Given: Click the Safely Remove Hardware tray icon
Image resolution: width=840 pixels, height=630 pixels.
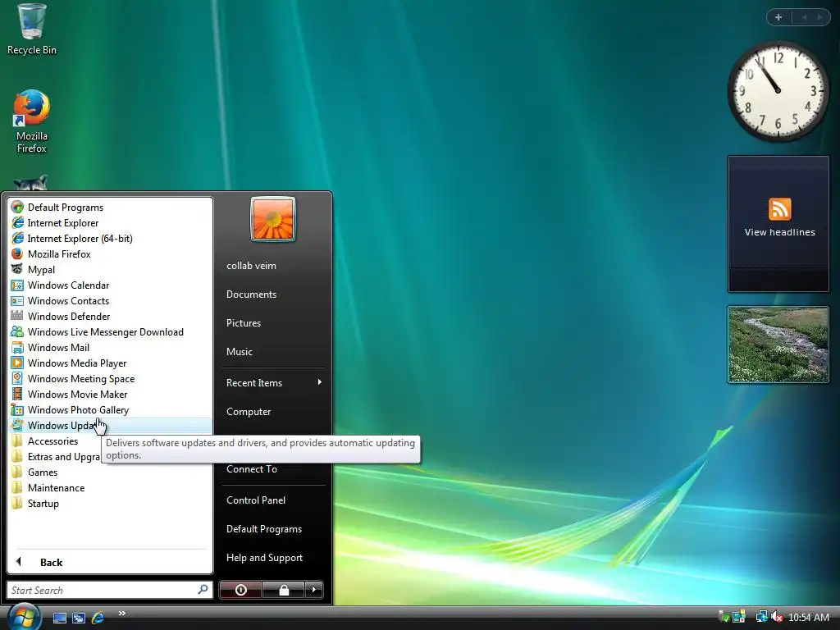Looking at the screenshot, I should [724, 618].
